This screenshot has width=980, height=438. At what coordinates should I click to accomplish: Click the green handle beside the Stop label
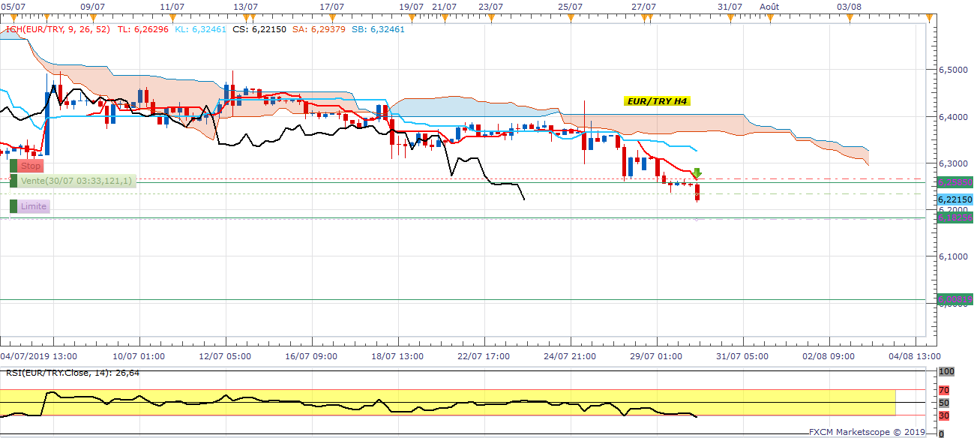(x=13, y=166)
